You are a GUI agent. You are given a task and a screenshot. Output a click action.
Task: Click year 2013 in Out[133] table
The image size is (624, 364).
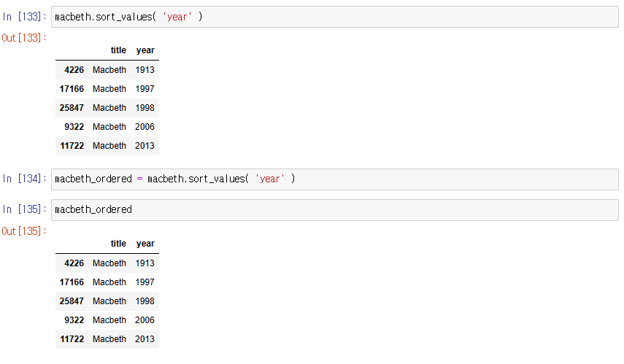pos(145,146)
